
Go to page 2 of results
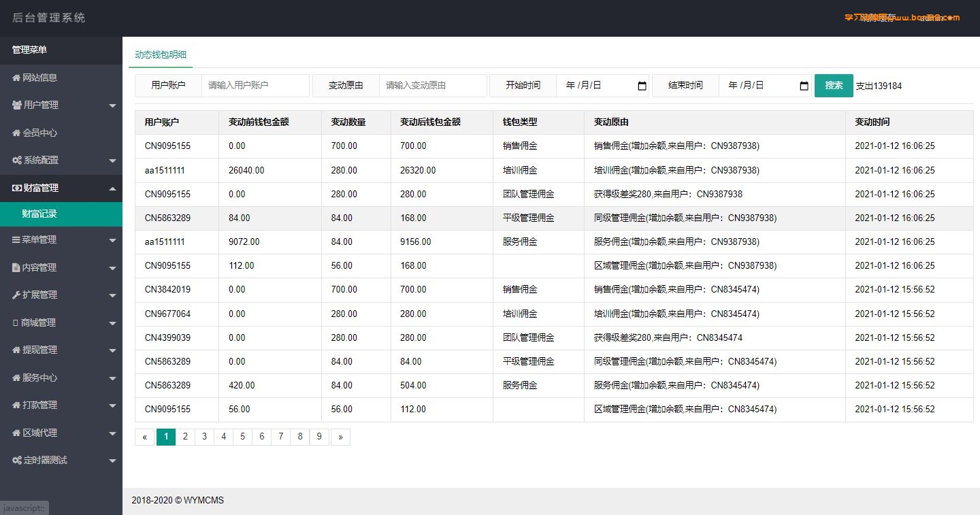[185, 437]
